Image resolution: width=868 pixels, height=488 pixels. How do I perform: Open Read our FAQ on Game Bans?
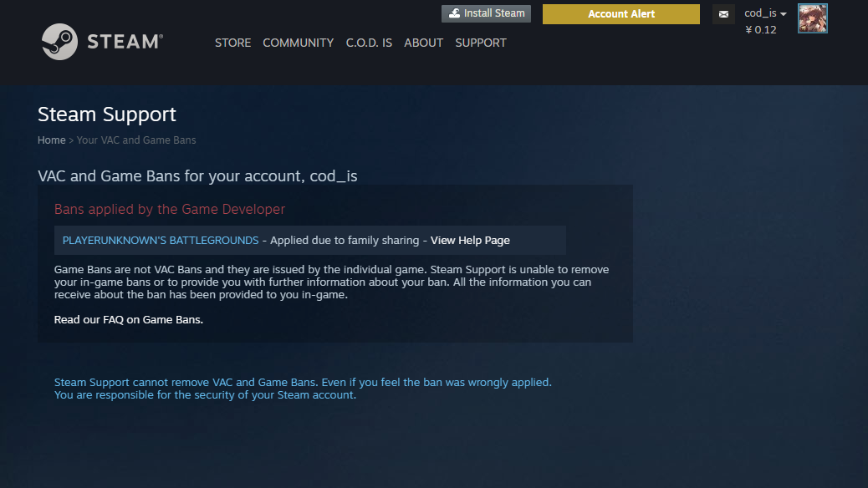pyautogui.click(x=129, y=319)
